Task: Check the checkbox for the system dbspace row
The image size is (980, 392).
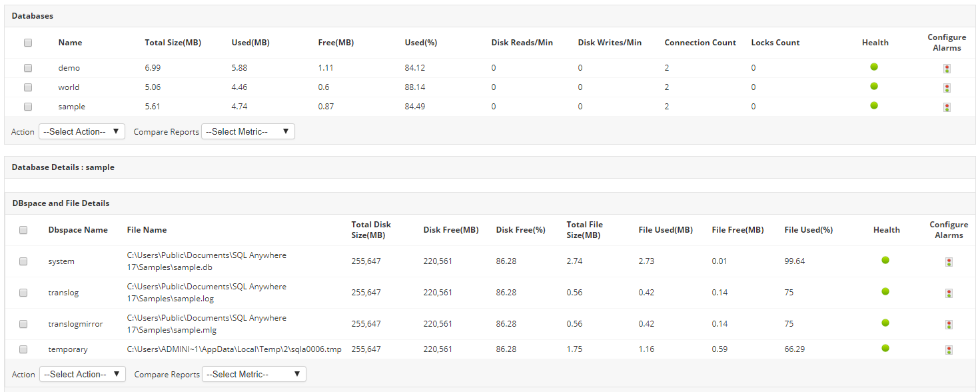Action: [x=23, y=261]
